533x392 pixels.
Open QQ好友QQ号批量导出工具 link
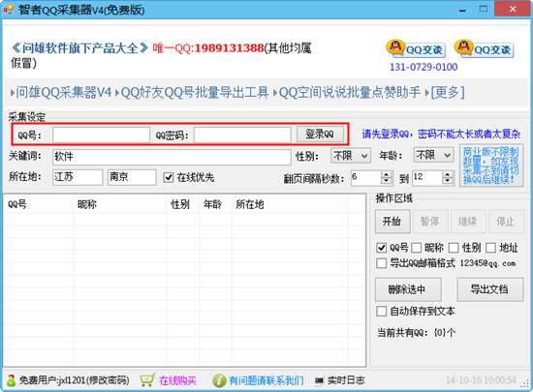tap(195, 92)
